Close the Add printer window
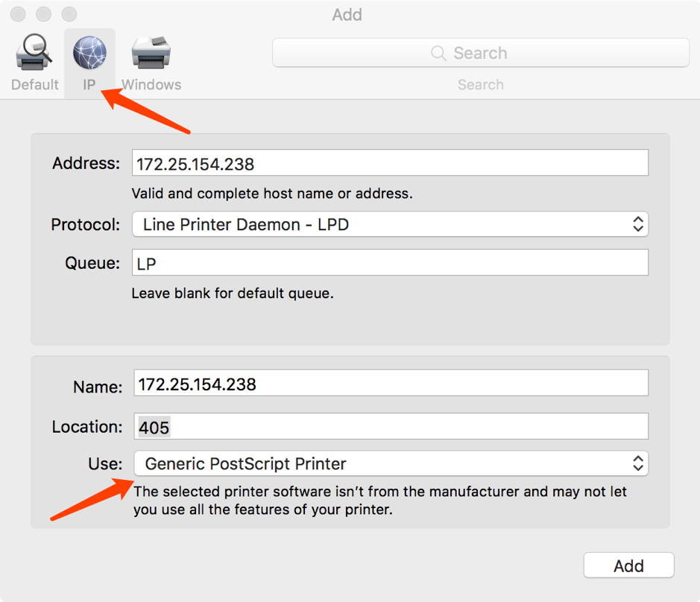 [18, 14]
